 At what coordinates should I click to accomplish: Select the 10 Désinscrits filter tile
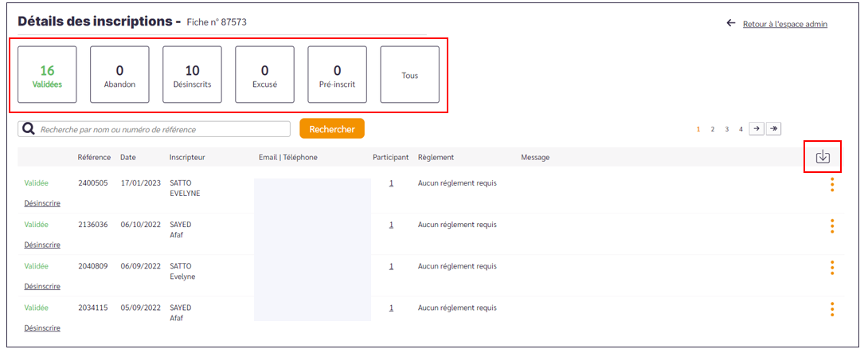(x=192, y=75)
